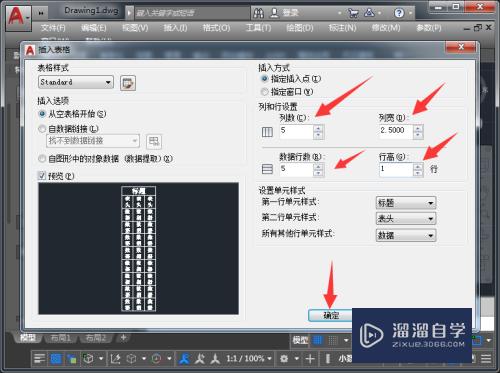500x373 pixels.
Task: Select the 指定窗口 radio option
Action: 264,91
